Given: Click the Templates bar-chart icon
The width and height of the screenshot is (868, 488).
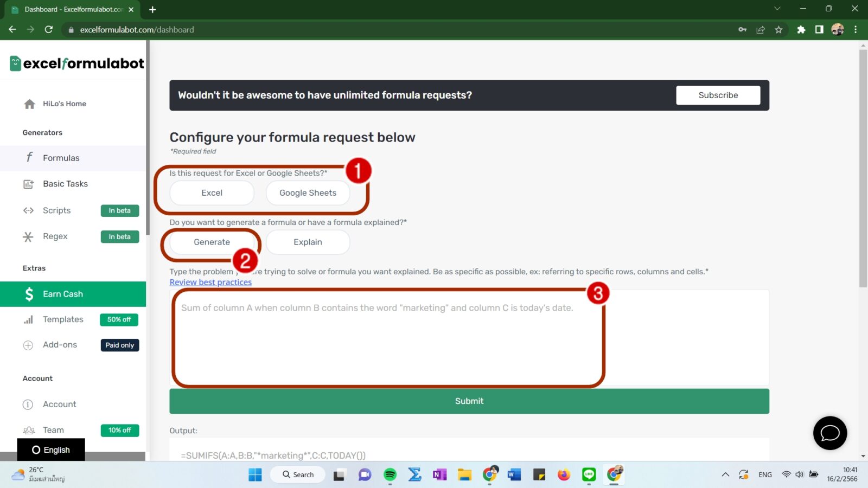Looking at the screenshot, I should coord(28,320).
